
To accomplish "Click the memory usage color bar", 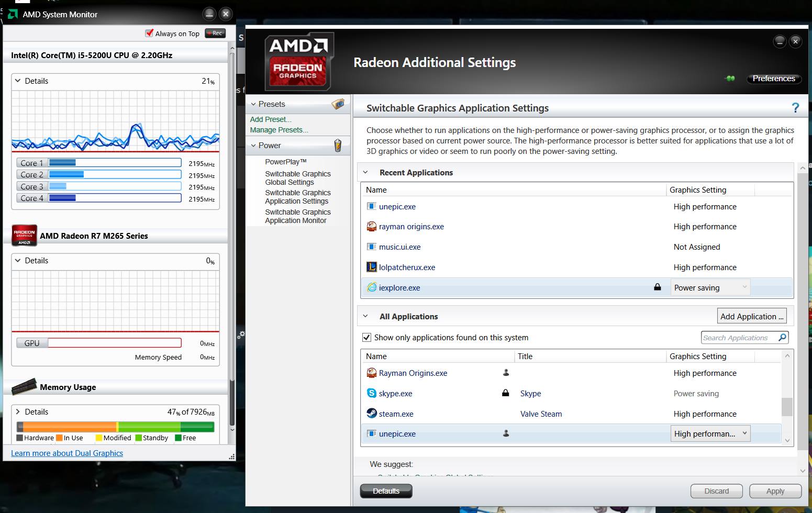I will [x=115, y=427].
